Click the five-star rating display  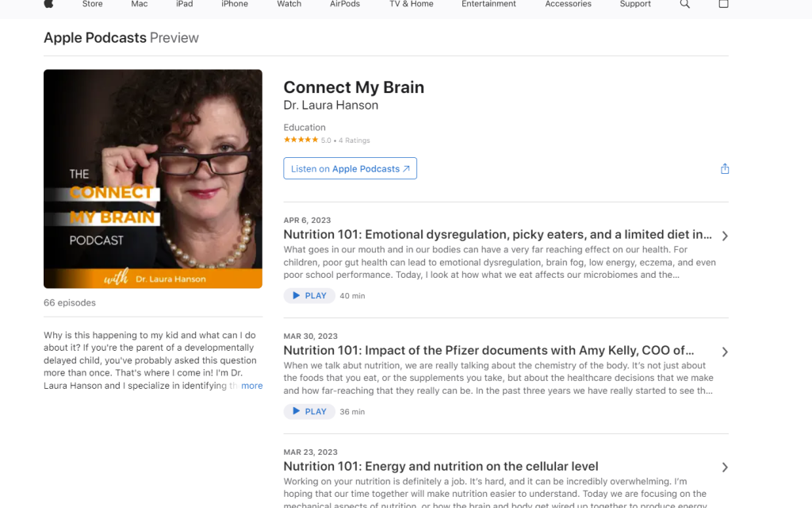point(301,140)
